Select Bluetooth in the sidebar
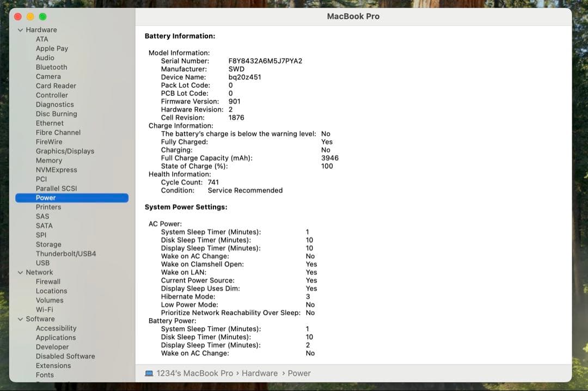Screen dimensions: 588x391 tap(51, 67)
